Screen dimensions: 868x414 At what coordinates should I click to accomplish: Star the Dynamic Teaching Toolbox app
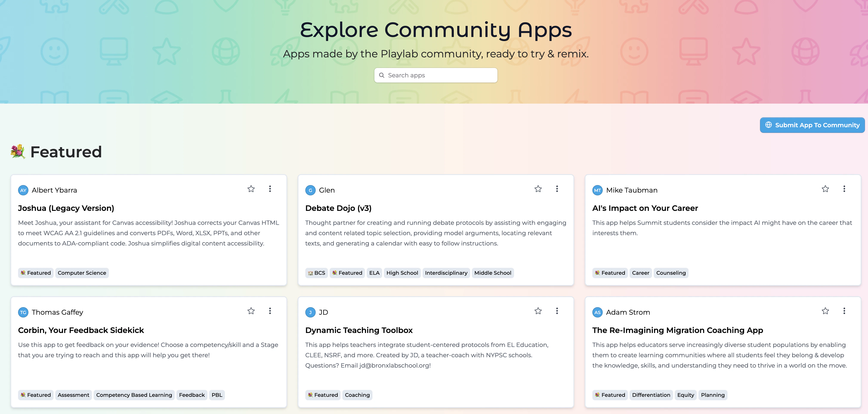(x=538, y=311)
